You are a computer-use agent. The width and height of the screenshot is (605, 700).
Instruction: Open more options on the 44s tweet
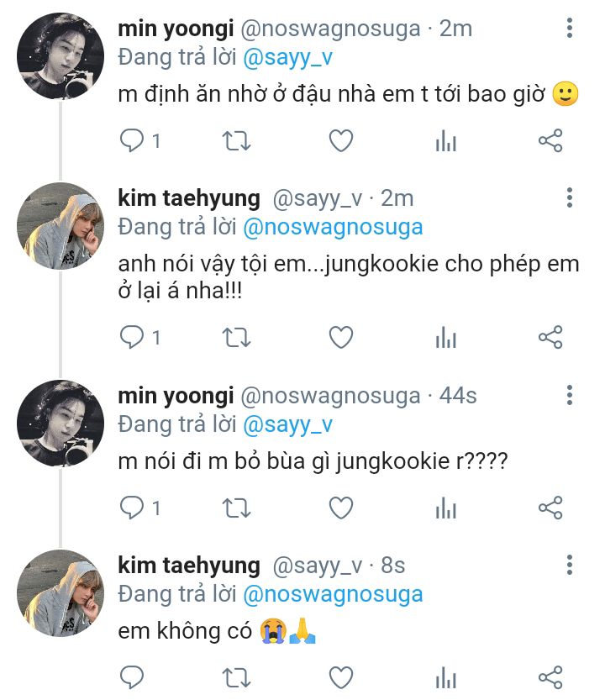tap(570, 396)
